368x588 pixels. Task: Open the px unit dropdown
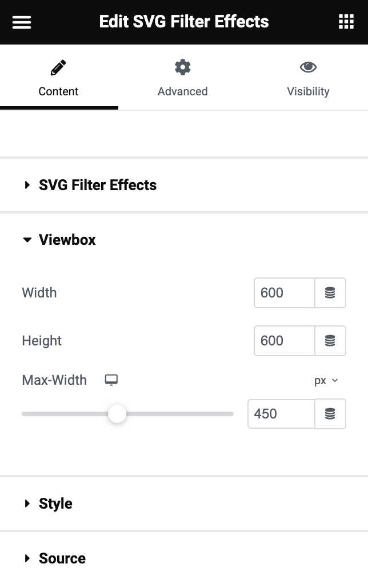(326, 380)
